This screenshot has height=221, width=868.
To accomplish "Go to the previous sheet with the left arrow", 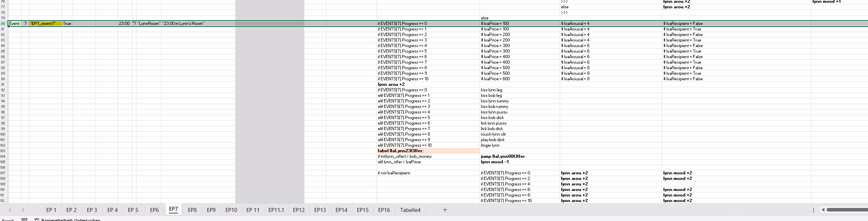I will [x=10, y=210].
